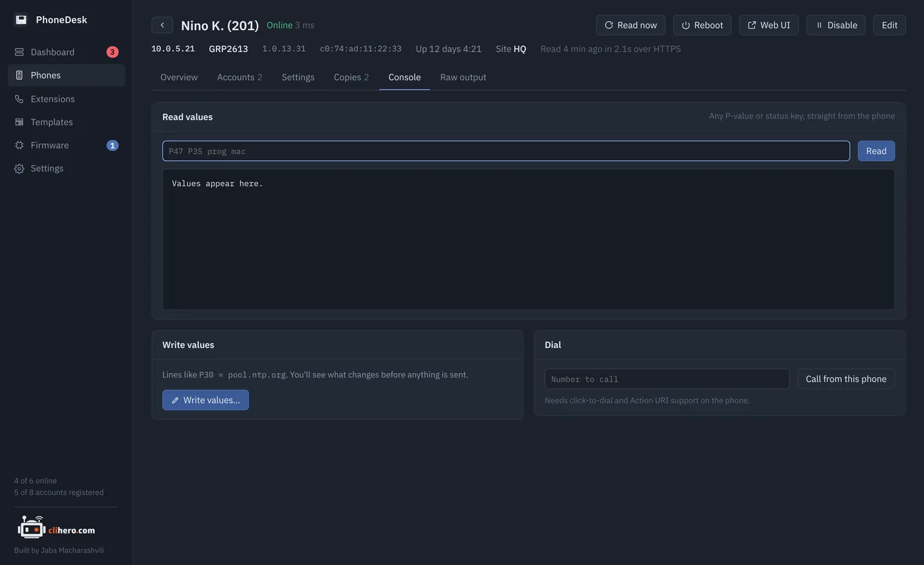Click the red Dashboard badge showing 3
924x565 pixels.
(112, 52)
